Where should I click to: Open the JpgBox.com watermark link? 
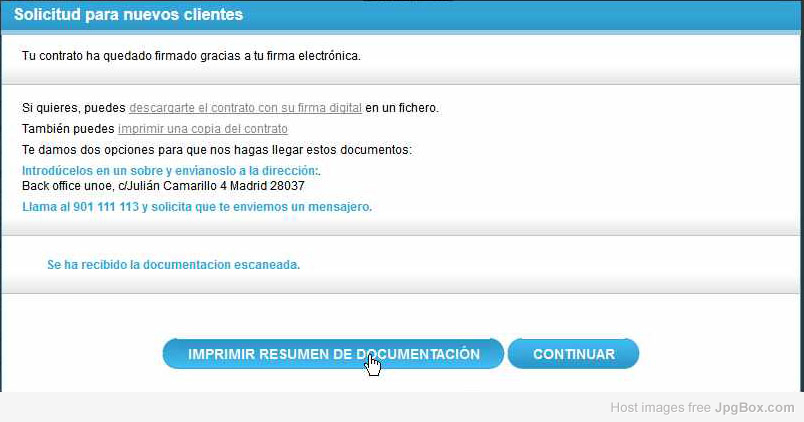click(x=754, y=408)
